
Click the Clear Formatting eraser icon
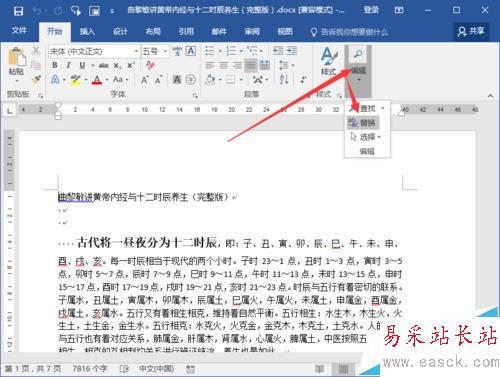pyautogui.click(x=150, y=65)
